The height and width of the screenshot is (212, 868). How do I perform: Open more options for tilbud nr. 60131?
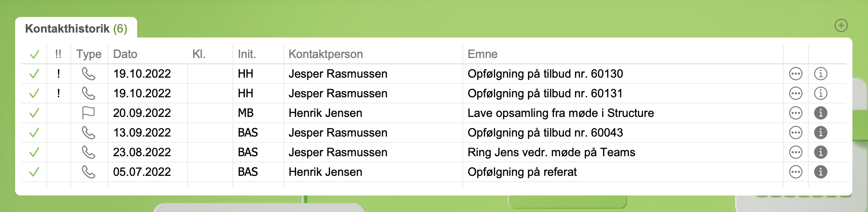pos(795,93)
